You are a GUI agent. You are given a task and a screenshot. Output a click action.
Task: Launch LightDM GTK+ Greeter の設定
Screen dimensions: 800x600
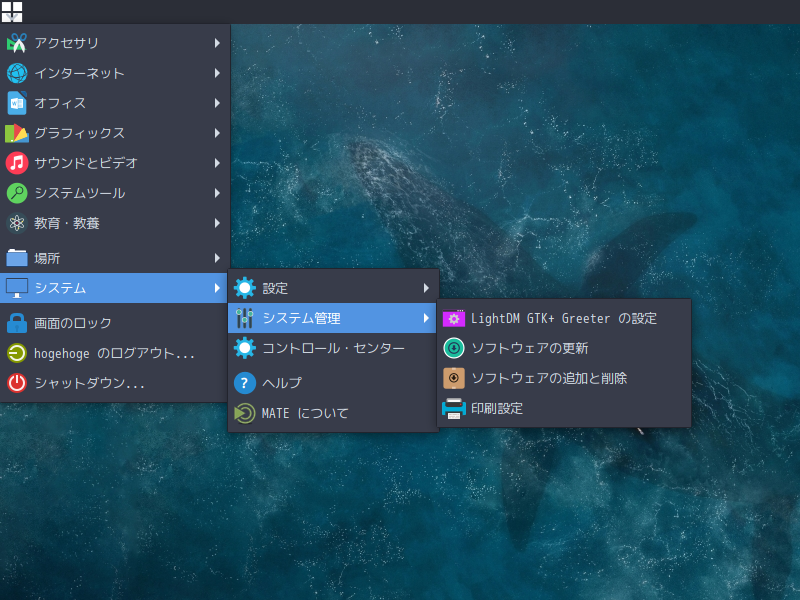564,318
